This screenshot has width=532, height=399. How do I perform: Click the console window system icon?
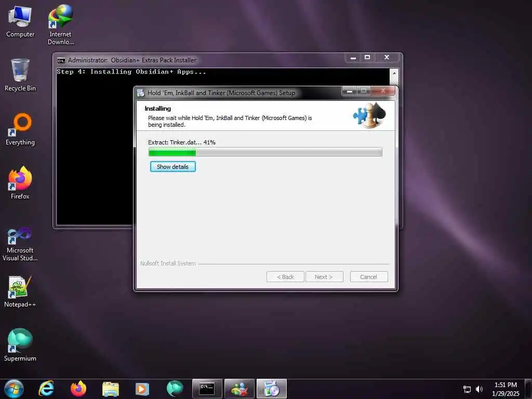61,60
